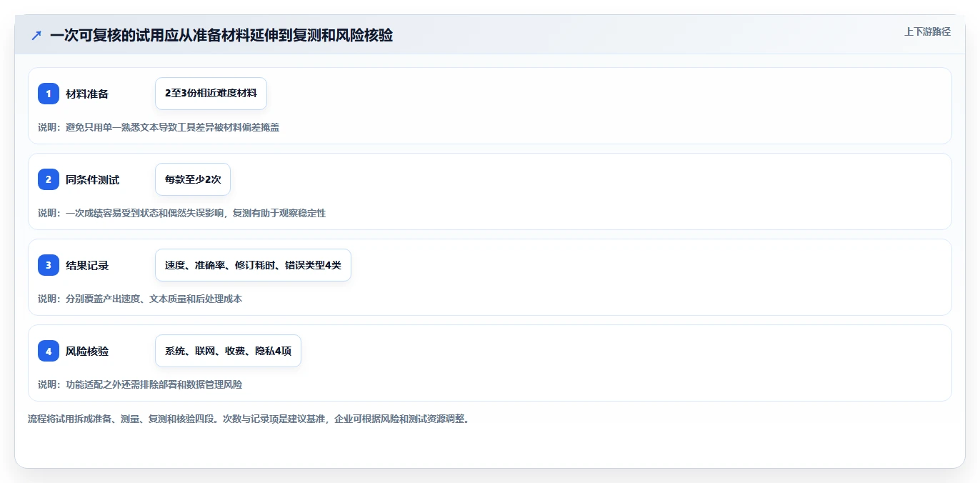Select the 每款至少2次 chip
The width and height of the screenshot is (980, 483).
tap(193, 179)
